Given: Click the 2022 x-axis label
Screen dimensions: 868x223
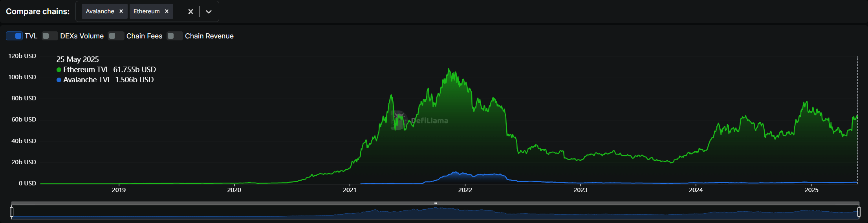Looking at the screenshot, I should point(465,190).
